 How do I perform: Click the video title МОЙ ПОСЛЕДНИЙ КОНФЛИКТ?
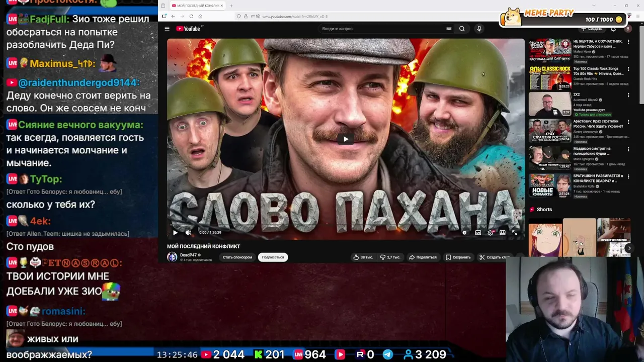click(x=204, y=246)
